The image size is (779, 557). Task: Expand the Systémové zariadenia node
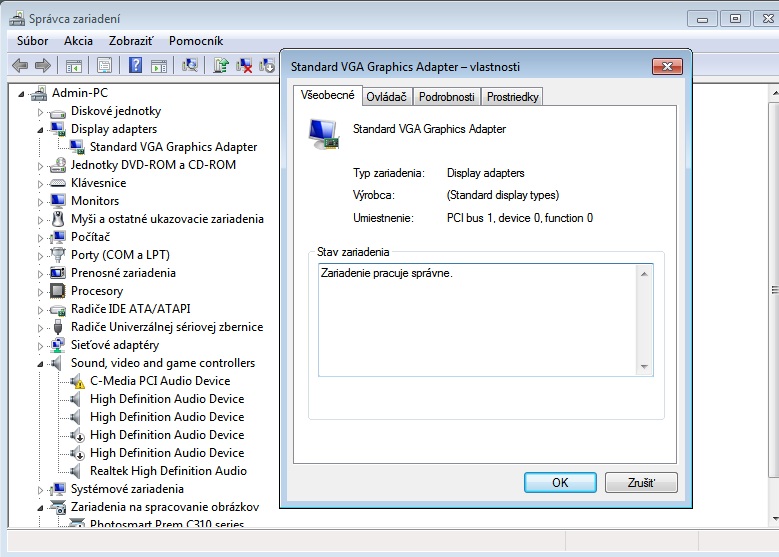click(40, 490)
